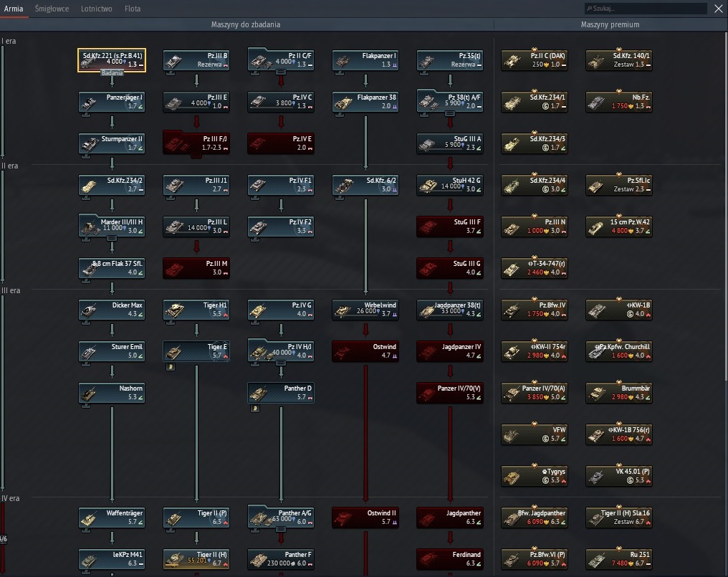Screen dimensions: 728x577
Task: Select the locked Panzer IV/70(V) vehicle
Action: point(450,393)
